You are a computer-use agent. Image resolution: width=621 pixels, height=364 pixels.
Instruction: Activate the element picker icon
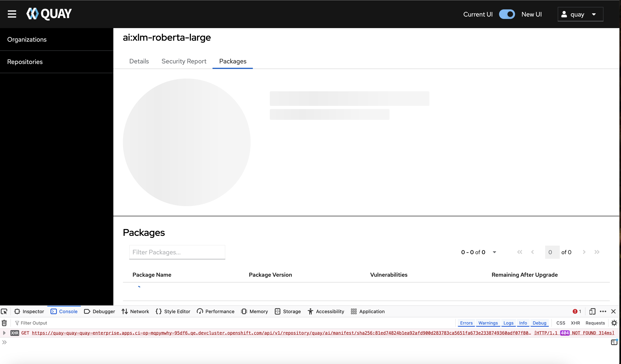(4, 311)
